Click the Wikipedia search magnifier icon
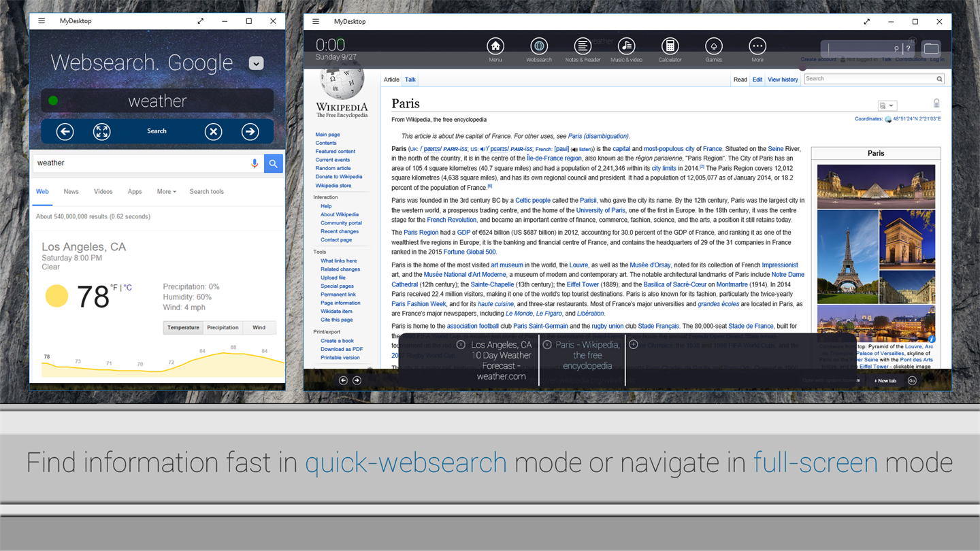Image resolution: width=980 pixels, height=551 pixels. point(939,79)
